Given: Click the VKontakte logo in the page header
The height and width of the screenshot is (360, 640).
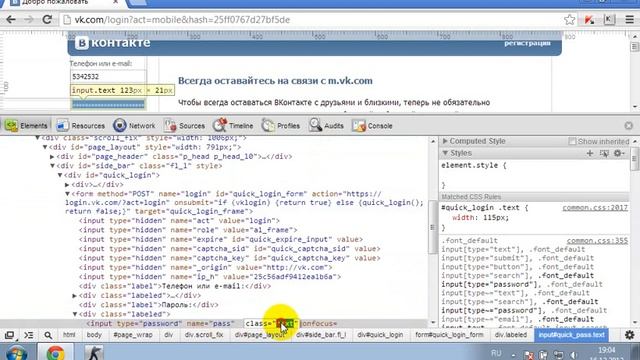Looking at the screenshot, I should [x=113, y=43].
